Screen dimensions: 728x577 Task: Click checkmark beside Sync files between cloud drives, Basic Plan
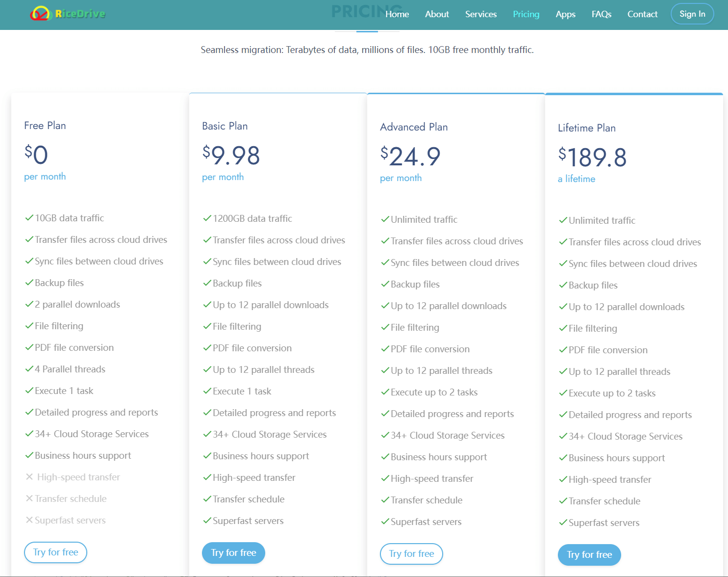(207, 262)
